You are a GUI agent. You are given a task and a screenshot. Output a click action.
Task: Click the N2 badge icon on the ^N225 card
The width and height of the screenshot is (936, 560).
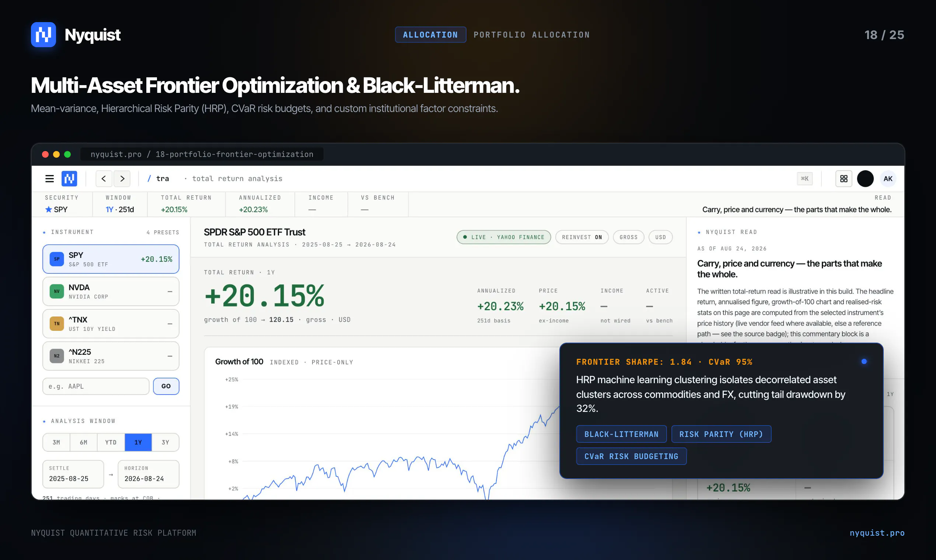tap(57, 356)
